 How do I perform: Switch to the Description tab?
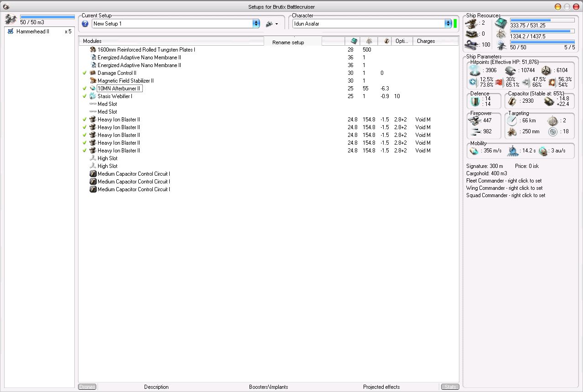[x=156, y=387]
